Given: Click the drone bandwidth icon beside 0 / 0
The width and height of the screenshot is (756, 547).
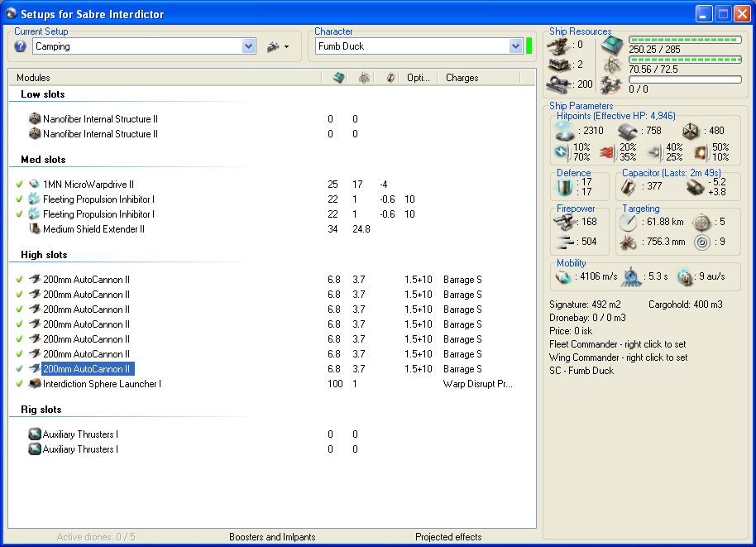Looking at the screenshot, I should point(611,85).
